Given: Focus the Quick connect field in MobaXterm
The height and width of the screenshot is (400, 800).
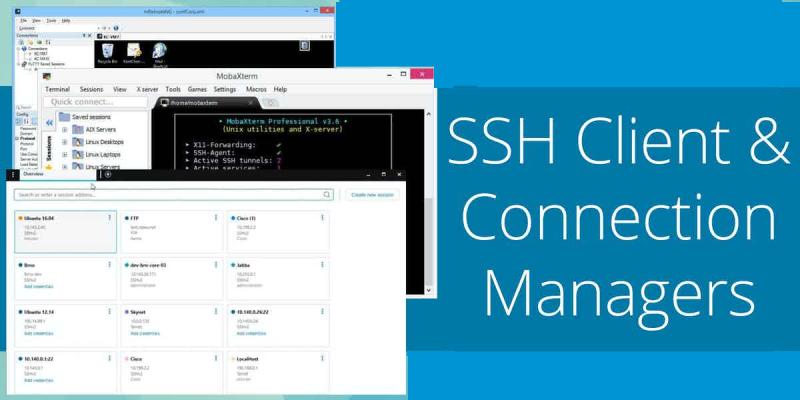Looking at the screenshot, I should pyautogui.click(x=95, y=102).
